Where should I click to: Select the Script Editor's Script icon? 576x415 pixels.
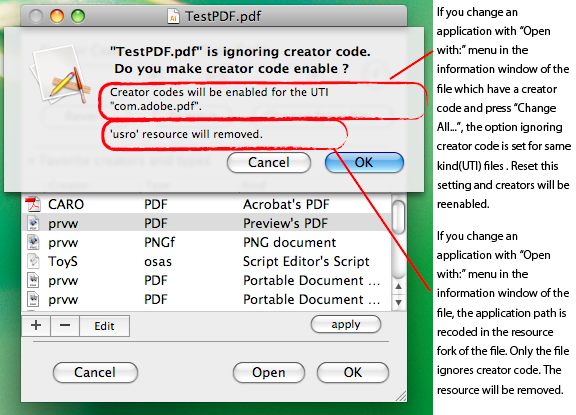33,261
